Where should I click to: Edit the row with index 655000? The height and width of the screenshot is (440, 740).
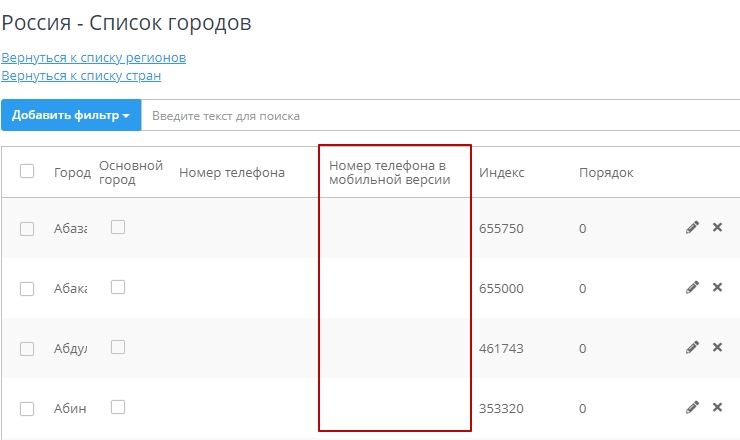(692, 287)
